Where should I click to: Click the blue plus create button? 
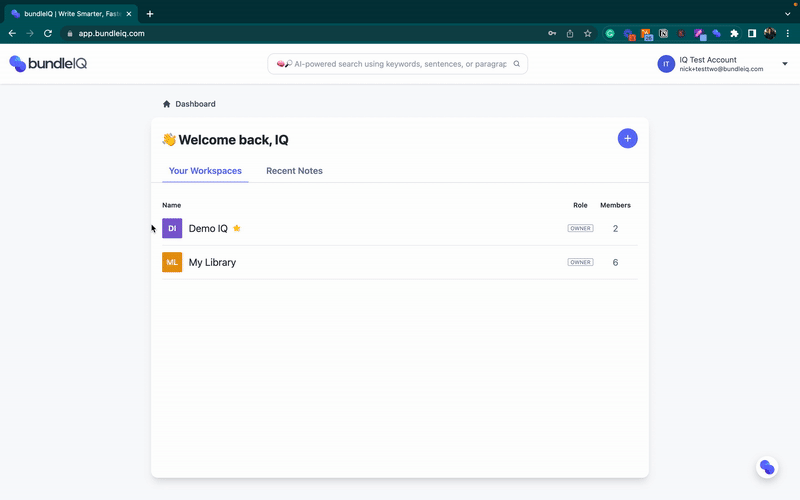[x=627, y=138]
